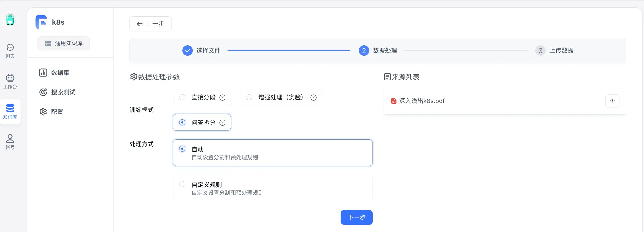The image size is (644, 232).
Task: Open the 搜索测试 search test menu item
Action: 57,92
